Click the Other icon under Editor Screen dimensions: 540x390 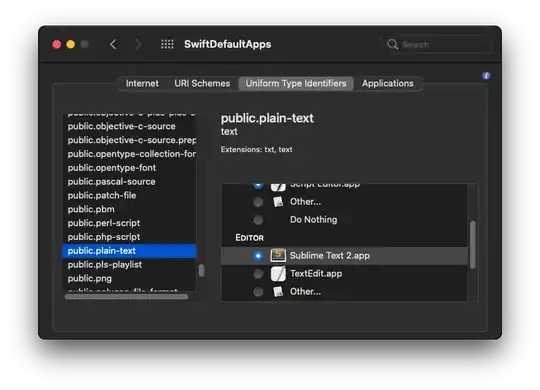click(x=278, y=291)
